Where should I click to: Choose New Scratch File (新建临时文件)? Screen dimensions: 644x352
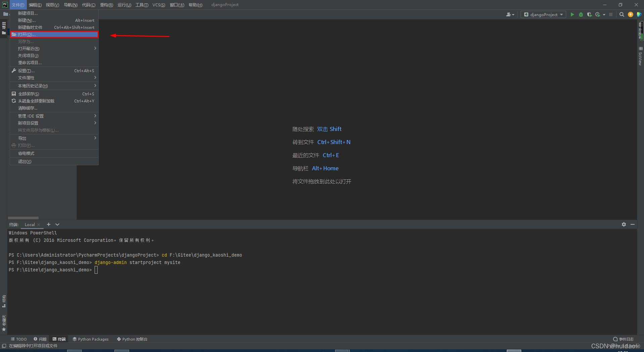54,28
